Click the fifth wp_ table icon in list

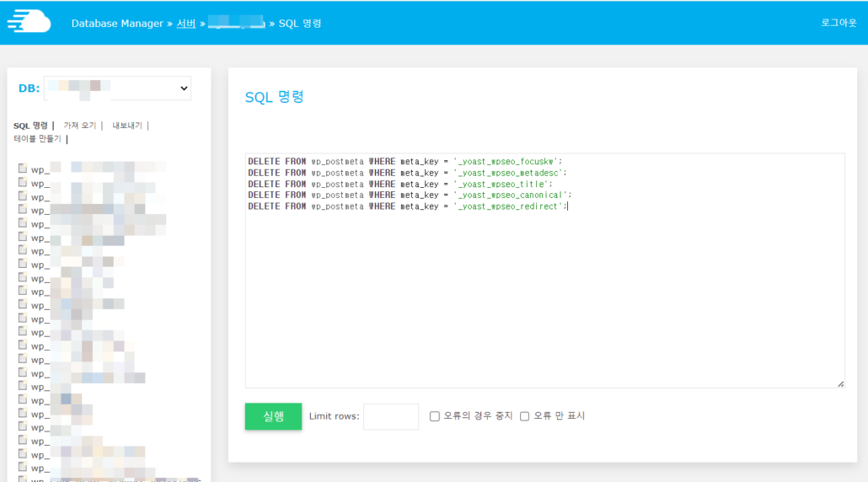(x=22, y=223)
